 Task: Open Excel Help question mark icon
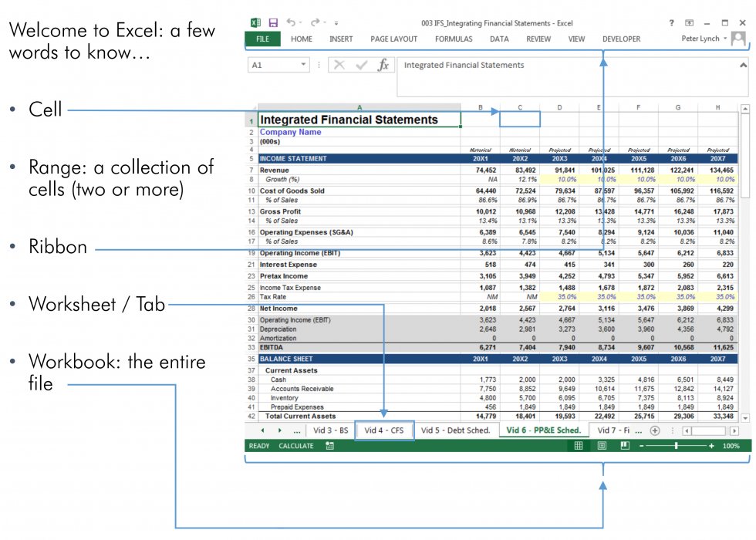(x=671, y=23)
